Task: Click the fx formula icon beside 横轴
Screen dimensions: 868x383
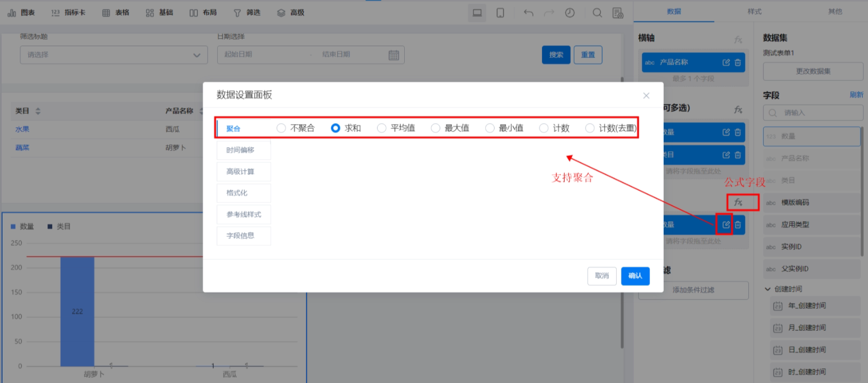Action: [738, 39]
